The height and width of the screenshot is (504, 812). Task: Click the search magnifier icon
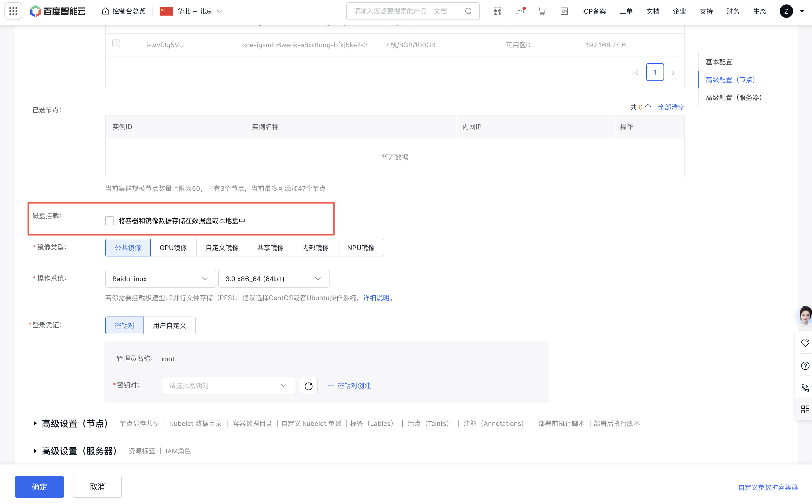tap(468, 11)
